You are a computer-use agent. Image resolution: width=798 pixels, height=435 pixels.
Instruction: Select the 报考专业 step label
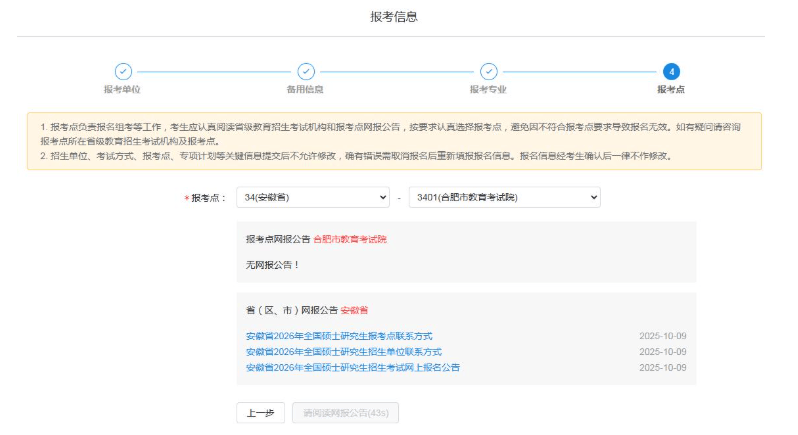coord(488,90)
